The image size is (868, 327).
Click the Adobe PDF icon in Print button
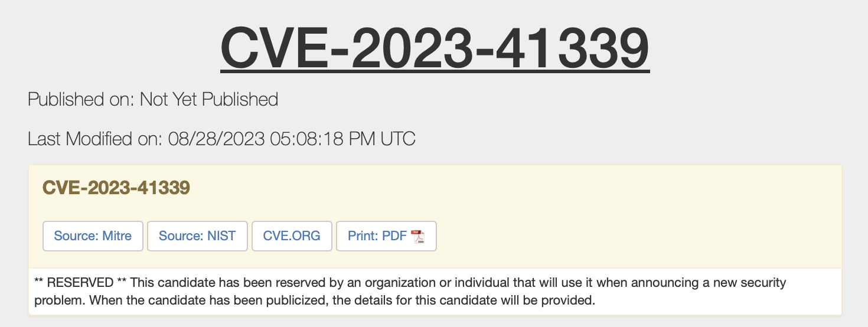[x=418, y=237]
